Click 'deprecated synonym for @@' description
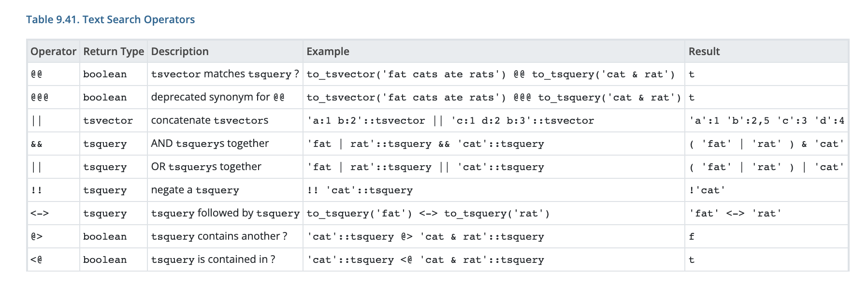The height and width of the screenshot is (288, 868). tap(218, 97)
